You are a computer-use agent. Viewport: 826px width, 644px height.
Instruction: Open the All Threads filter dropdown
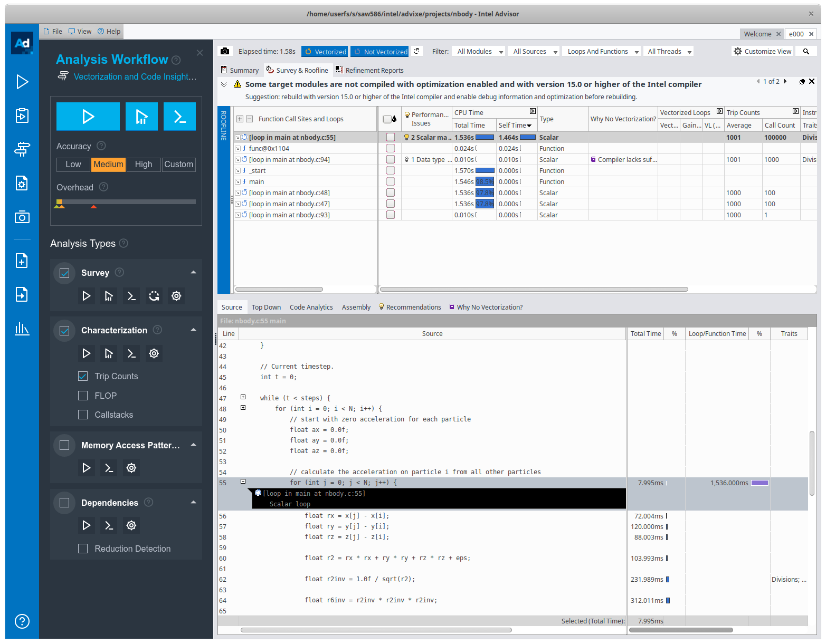pos(669,52)
